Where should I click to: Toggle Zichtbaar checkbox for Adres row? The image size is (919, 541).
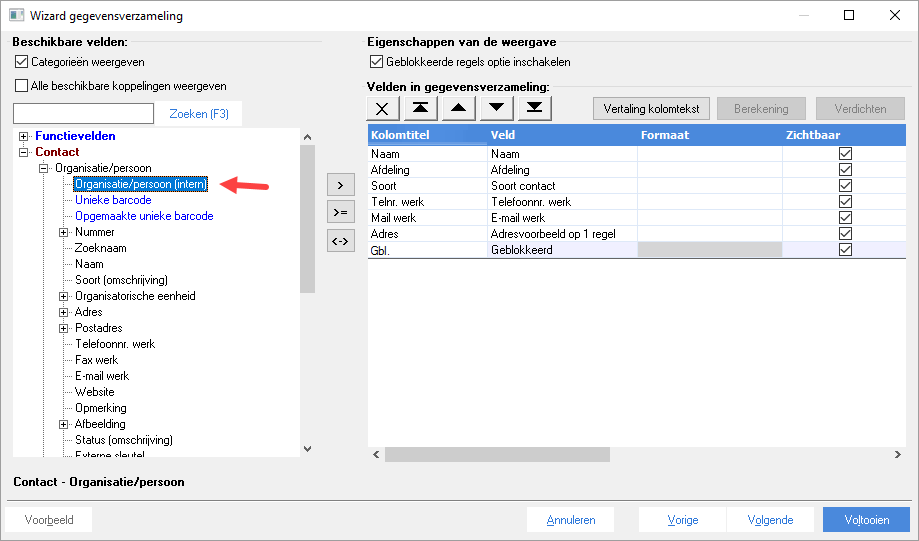[845, 233]
